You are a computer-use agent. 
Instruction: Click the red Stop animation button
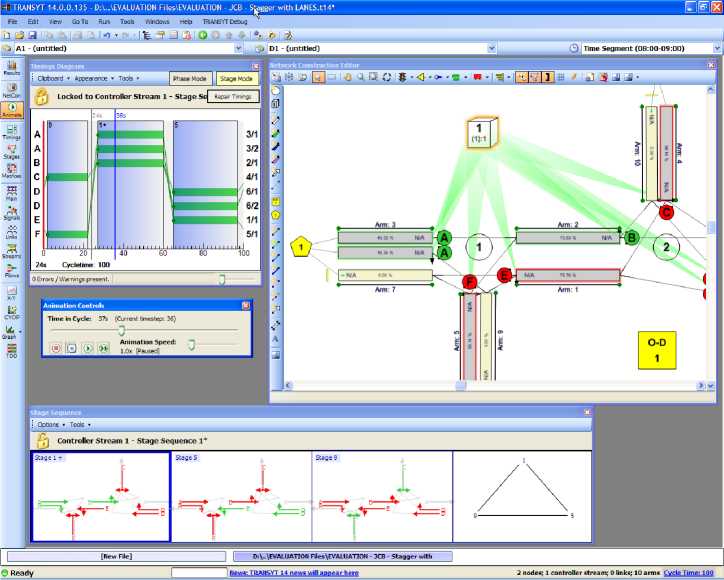point(56,348)
